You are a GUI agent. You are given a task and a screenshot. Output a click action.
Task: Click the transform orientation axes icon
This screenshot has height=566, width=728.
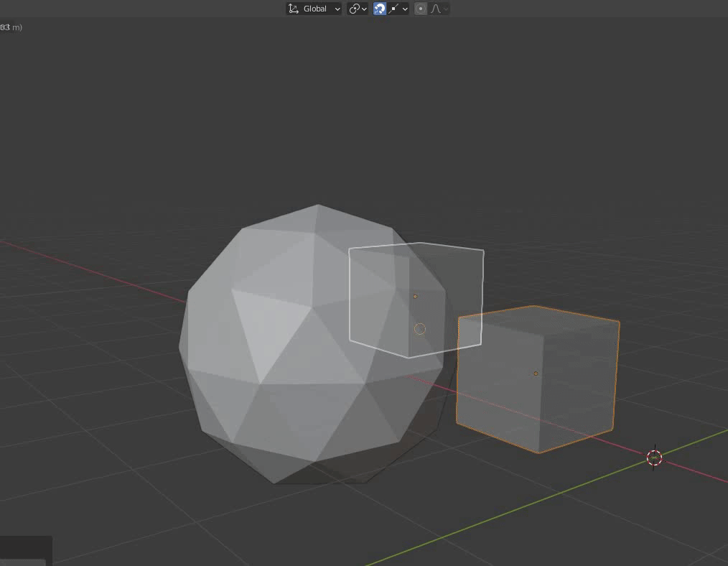pos(293,9)
